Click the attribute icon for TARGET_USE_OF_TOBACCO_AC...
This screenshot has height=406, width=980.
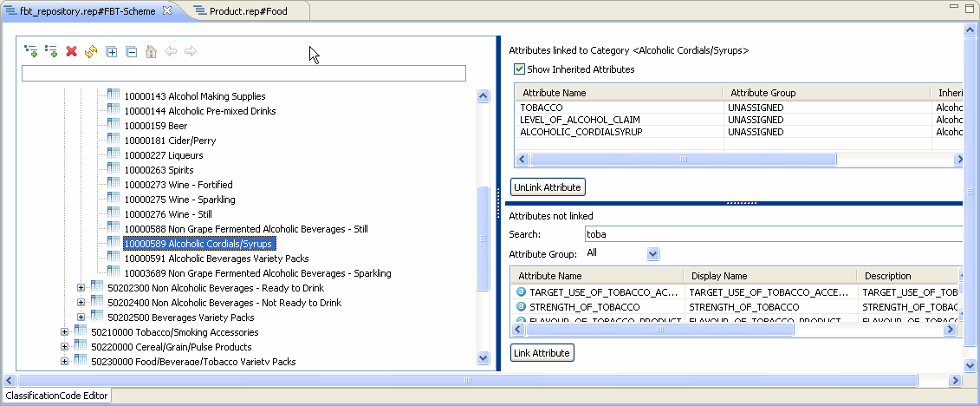pos(522,292)
